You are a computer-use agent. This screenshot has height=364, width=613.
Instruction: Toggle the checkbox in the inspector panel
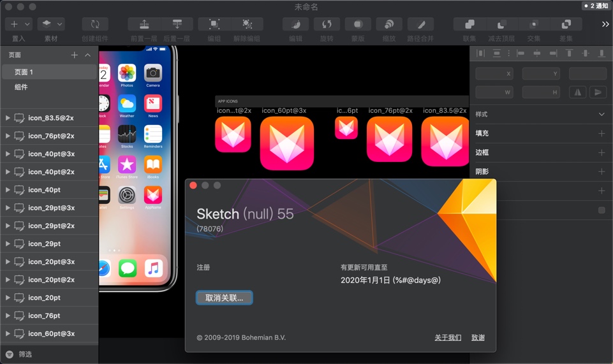coord(602,210)
